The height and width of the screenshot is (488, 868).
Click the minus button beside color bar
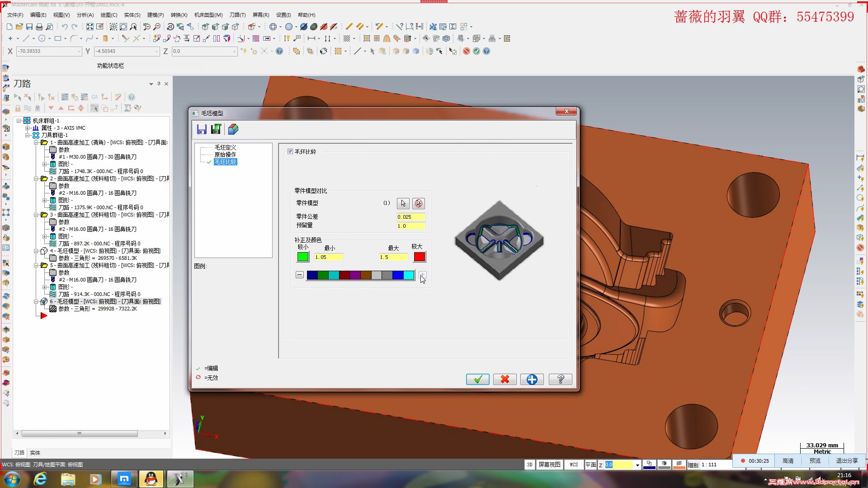(299, 275)
